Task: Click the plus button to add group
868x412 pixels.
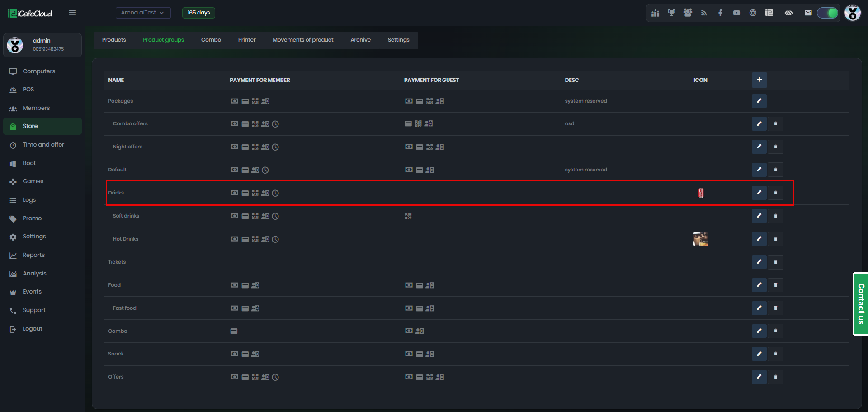Action: pos(759,80)
